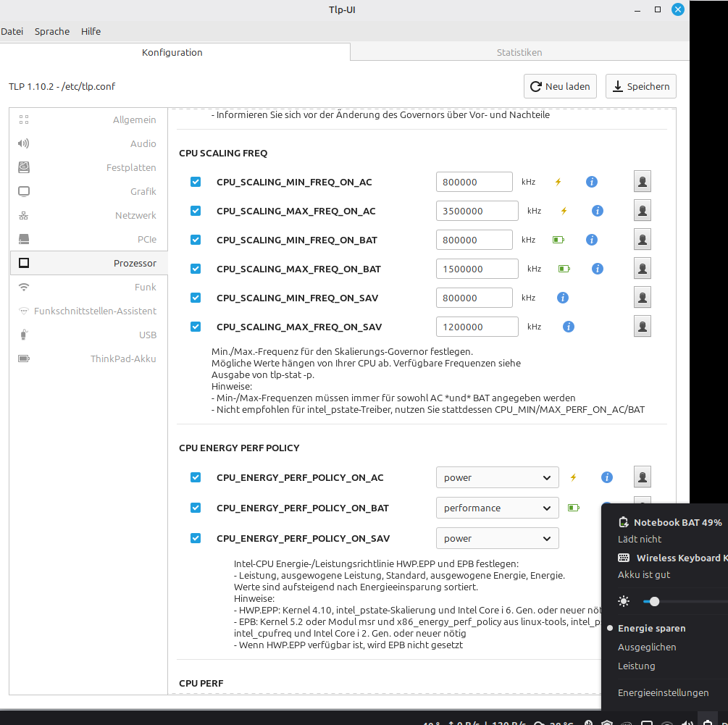The width and height of the screenshot is (728, 725).
Task: Show info for CPU_ENERGY_PERF_POLICY_ON_AC
Action: click(x=607, y=477)
